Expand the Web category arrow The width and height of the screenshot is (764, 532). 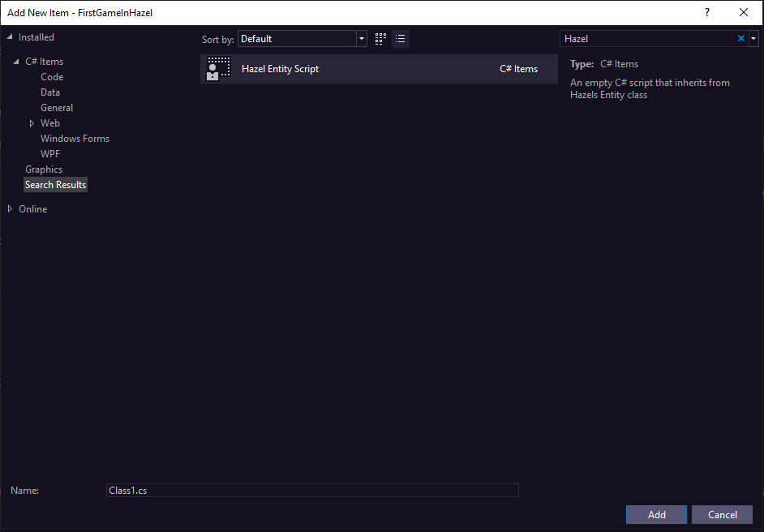(x=32, y=123)
